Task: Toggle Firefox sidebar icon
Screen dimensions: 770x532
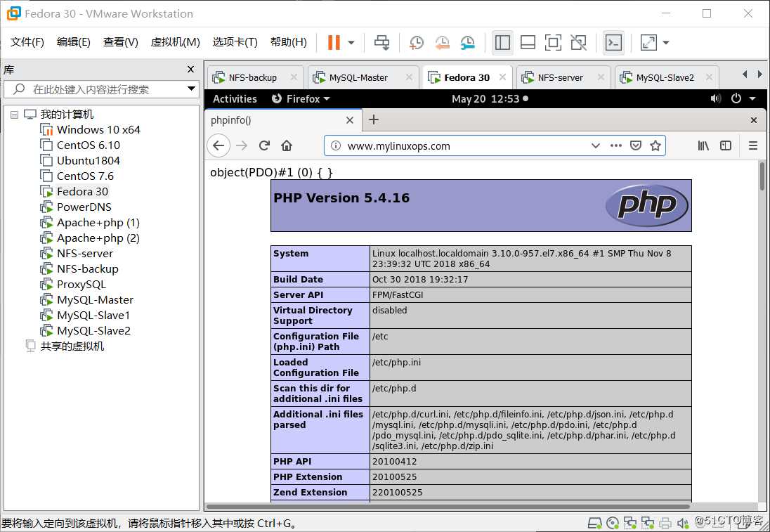Action: (725, 145)
